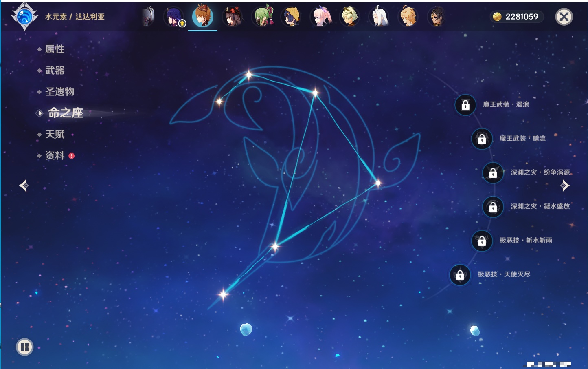
Task: Open constellation label 魔王武装·暗流
Action: click(522, 138)
